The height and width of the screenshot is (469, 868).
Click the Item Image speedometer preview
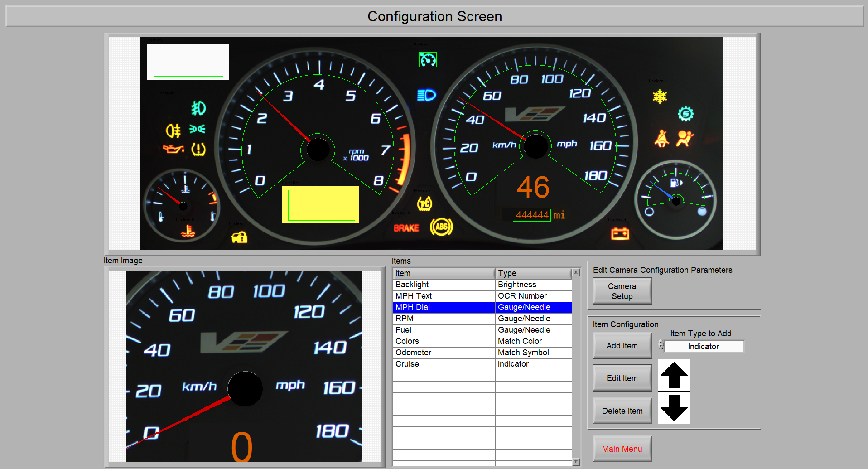pyautogui.click(x=244, y=366)
